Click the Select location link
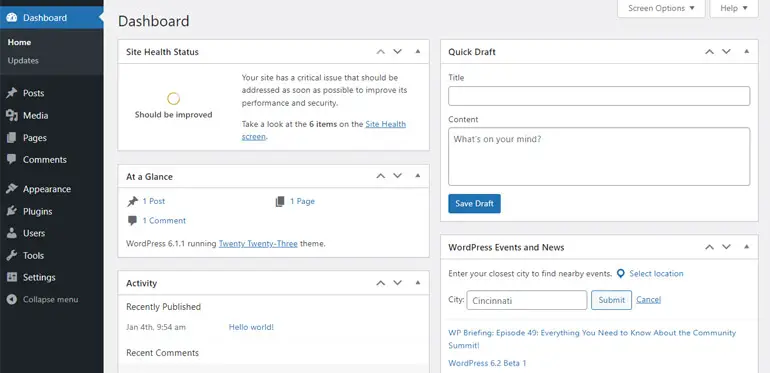Screen dimensions: 770x373 (x=656, y=273)
